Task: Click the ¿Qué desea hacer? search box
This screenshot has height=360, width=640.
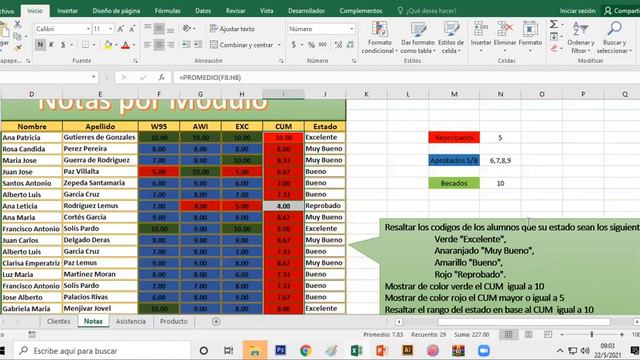Action: pyautogui.click(x=427, y=11)
